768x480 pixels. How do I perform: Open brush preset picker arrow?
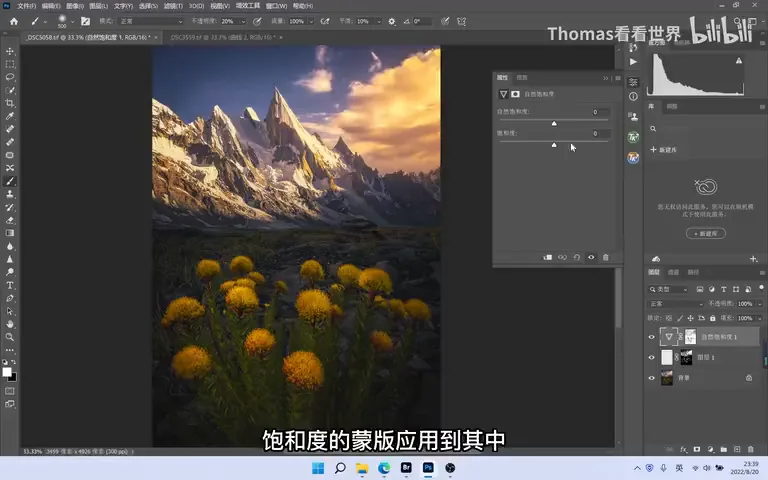point(72,22)
